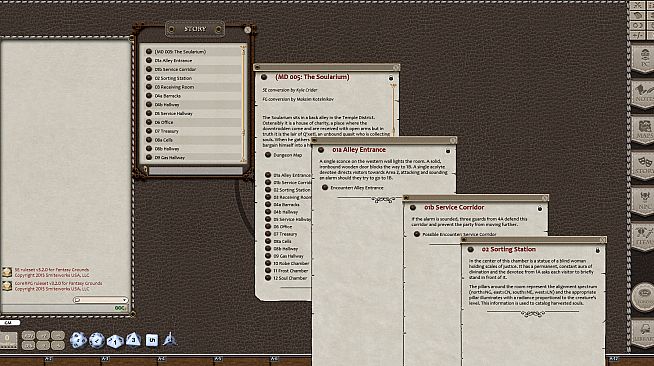Image resolution: width=654 pixels, height=366 pixels.
Task: Open the Notes sidebar panel
Action: click(x=644, y=94)
